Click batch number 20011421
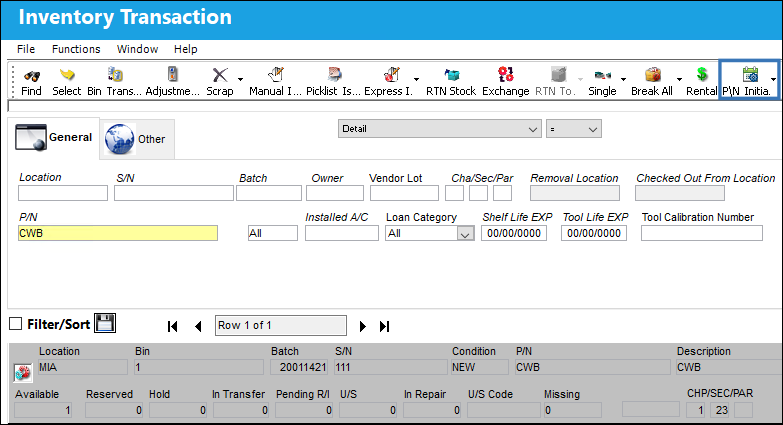Screen dimensions: 783x425 coord(299,368)
